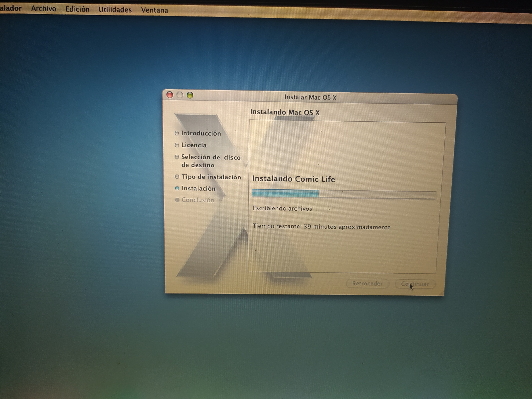Image resolution: width=532 pixels, height=399 pixels.
Task: Click the grayed Conclusión step bullet
Action: click(177, 200)
